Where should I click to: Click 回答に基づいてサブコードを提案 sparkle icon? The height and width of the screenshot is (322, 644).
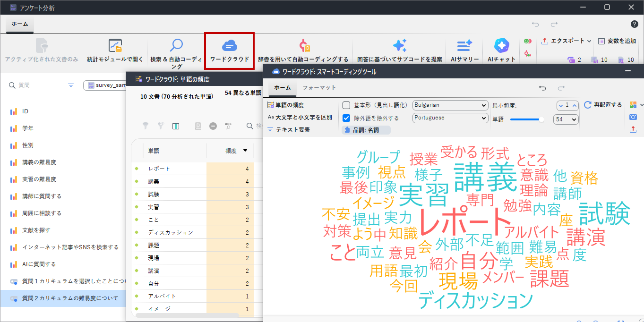399,46
